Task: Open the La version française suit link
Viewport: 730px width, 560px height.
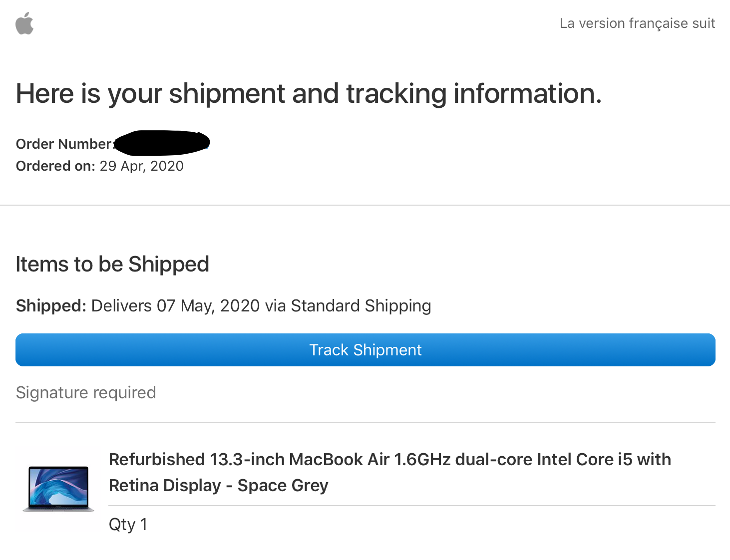Action: pos(637,23)
